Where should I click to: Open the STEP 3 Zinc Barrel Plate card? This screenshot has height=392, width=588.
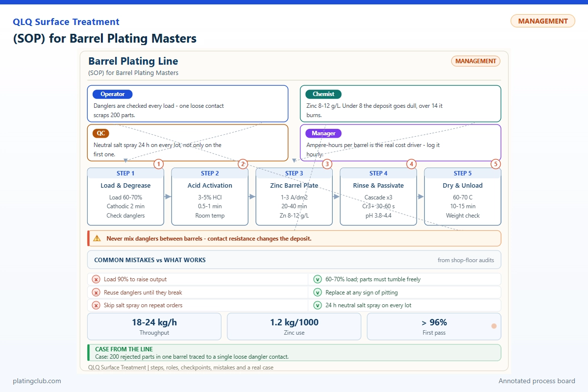point(294,196)
